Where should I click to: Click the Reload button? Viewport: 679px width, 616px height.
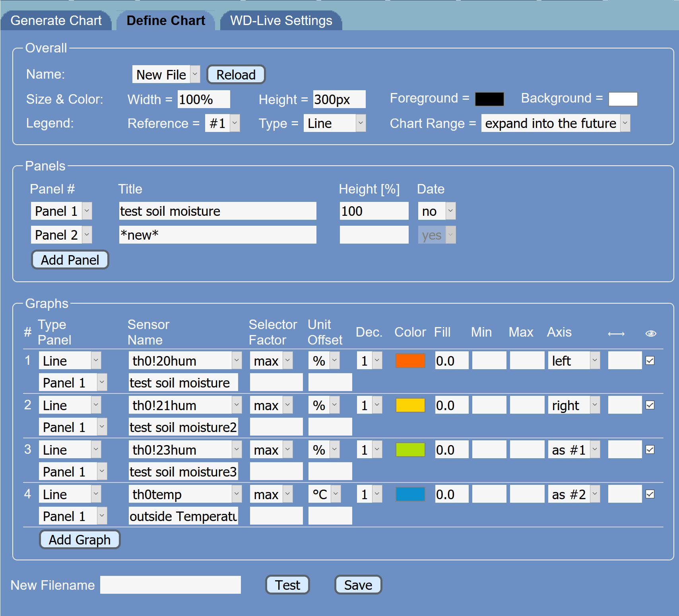236,75
